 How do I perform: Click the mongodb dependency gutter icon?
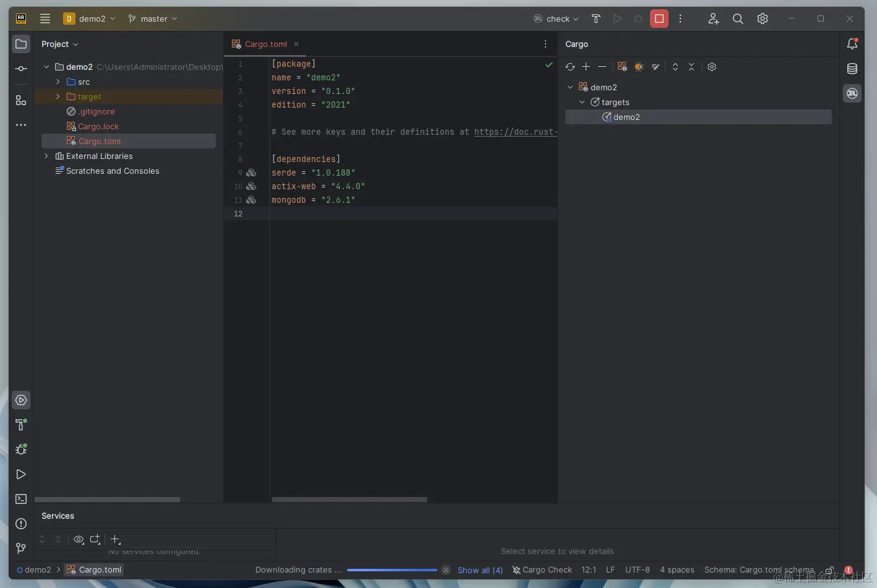[x=251, y=200]
